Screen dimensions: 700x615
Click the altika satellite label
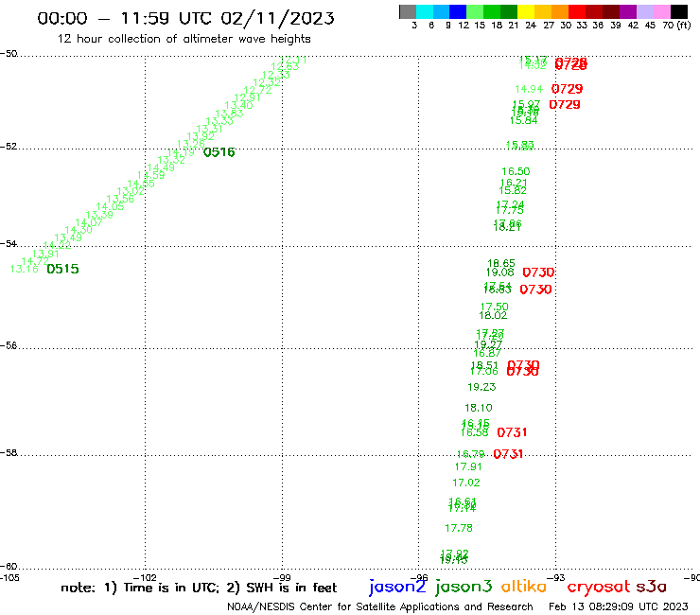524,587
